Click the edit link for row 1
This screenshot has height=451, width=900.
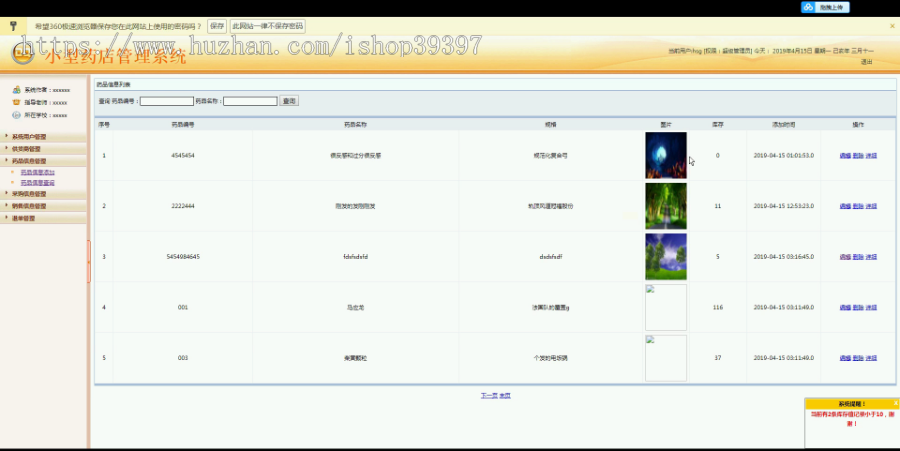click(x=845, y=155)
